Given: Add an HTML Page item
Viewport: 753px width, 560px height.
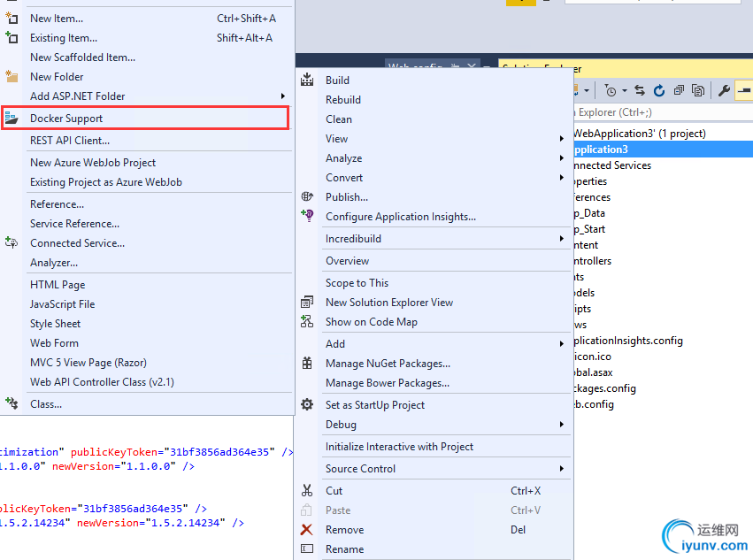Looking at the screenshot, I should tap(58, 284).
